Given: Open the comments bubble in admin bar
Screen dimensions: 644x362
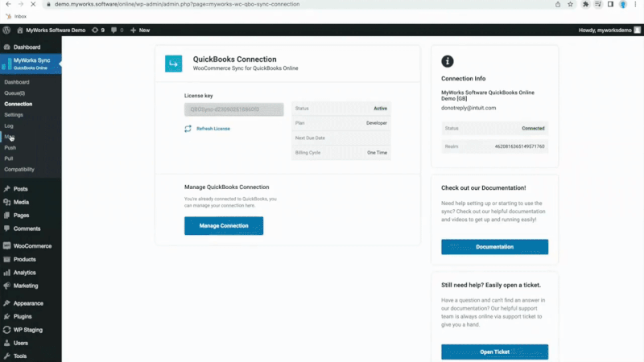Looking at the screenshot, I should pos(117,30).
